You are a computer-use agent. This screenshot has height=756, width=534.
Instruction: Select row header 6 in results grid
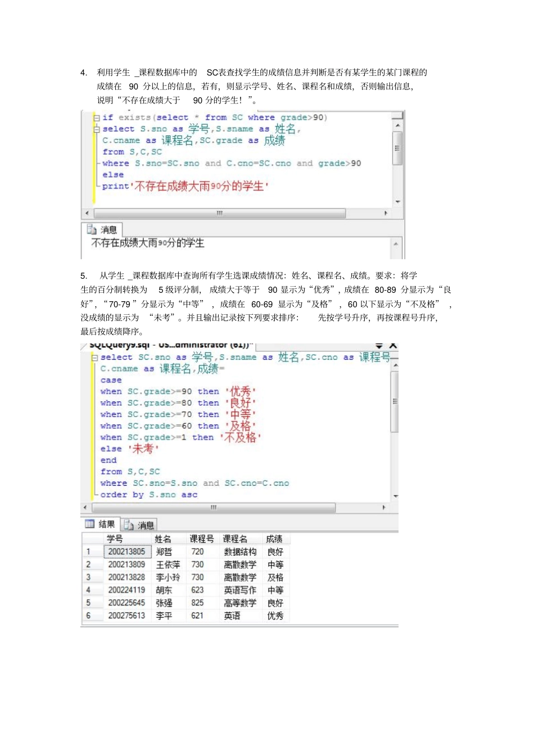coord(92,616)
